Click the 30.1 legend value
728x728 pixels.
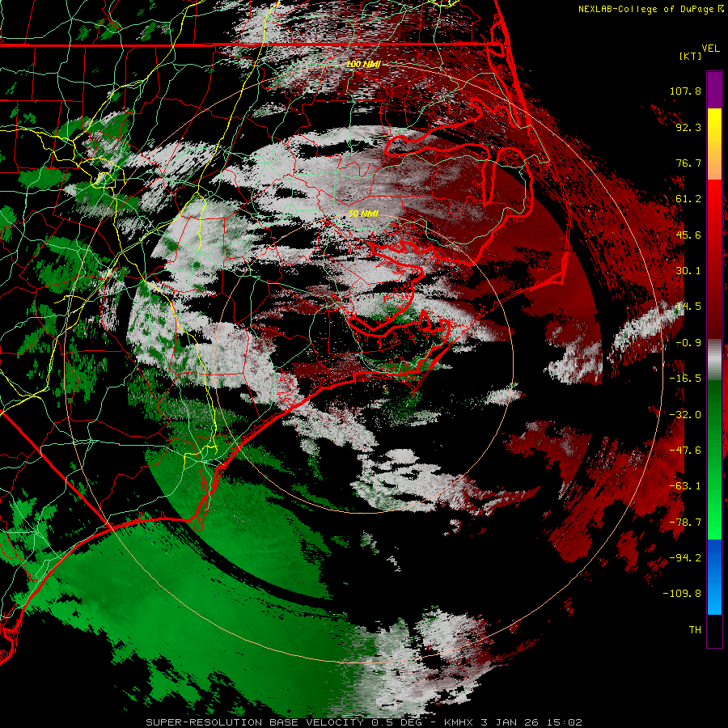coord(688,271)
